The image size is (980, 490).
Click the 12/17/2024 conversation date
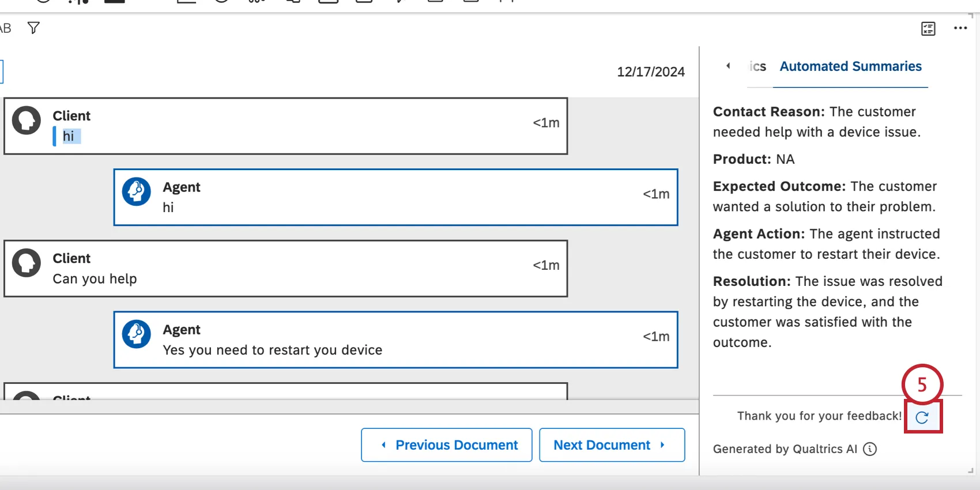[651, 72]
